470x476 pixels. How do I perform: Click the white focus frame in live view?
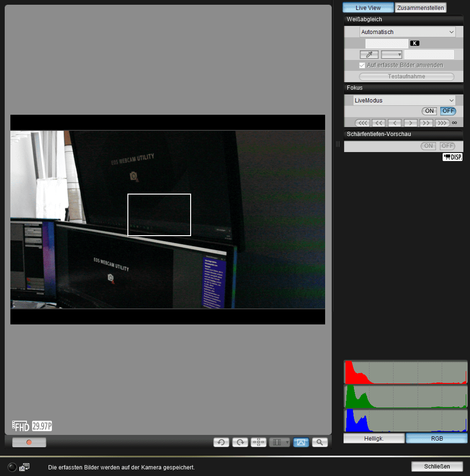(x=159, y=214)
